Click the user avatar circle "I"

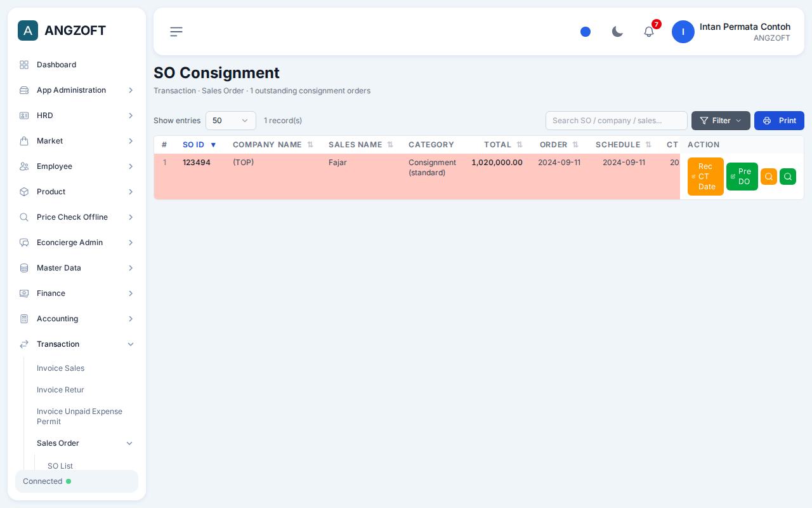click(683, 32)
